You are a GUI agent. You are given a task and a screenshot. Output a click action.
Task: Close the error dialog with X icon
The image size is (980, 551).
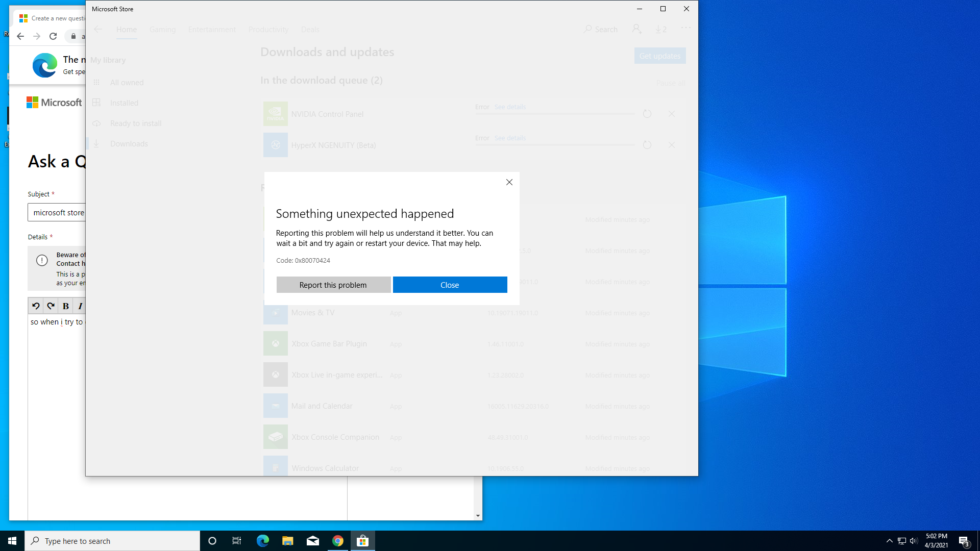509,182
